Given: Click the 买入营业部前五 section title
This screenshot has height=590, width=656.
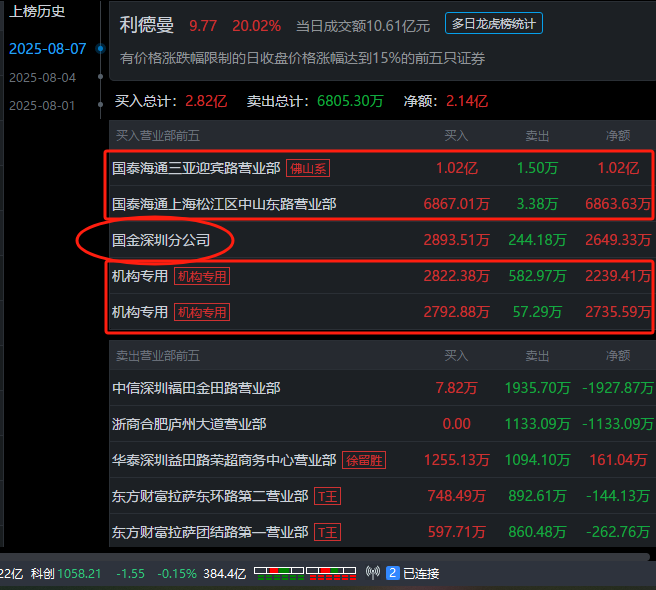Looking at the screenshot, I should [158, 136].
